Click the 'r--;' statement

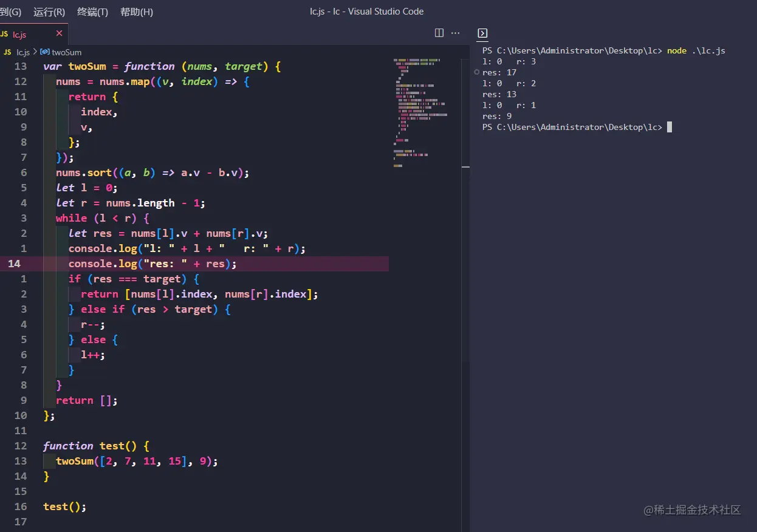coord(93,324)
